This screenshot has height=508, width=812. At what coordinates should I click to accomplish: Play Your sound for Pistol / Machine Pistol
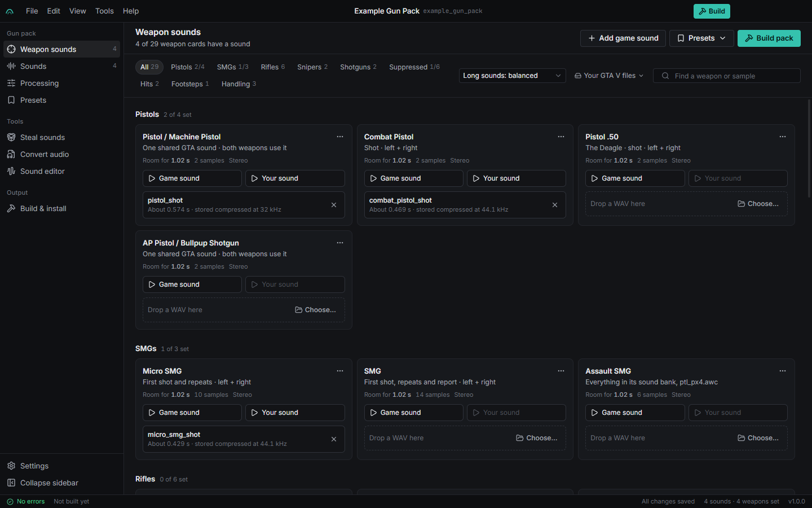295,178
